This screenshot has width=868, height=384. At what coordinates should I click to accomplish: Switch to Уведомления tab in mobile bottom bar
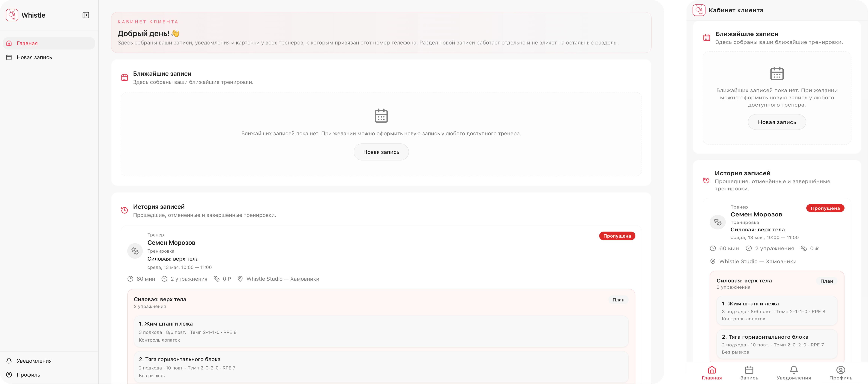click(x=794, y=373)
